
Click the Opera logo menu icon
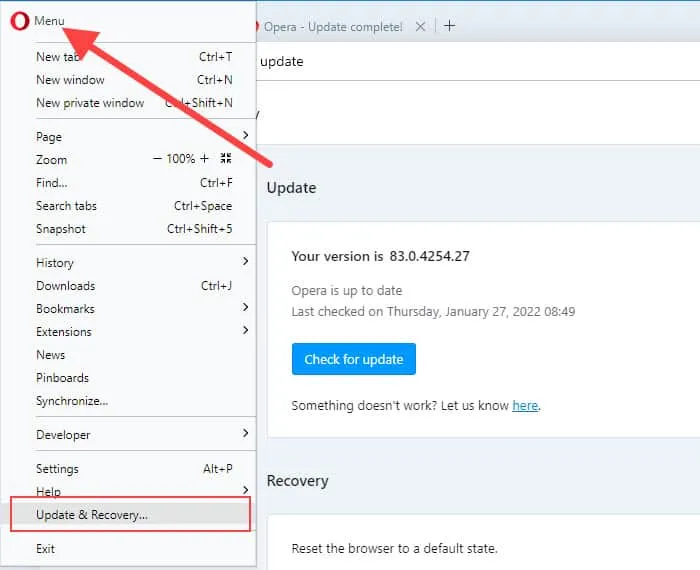pos(20,21)
